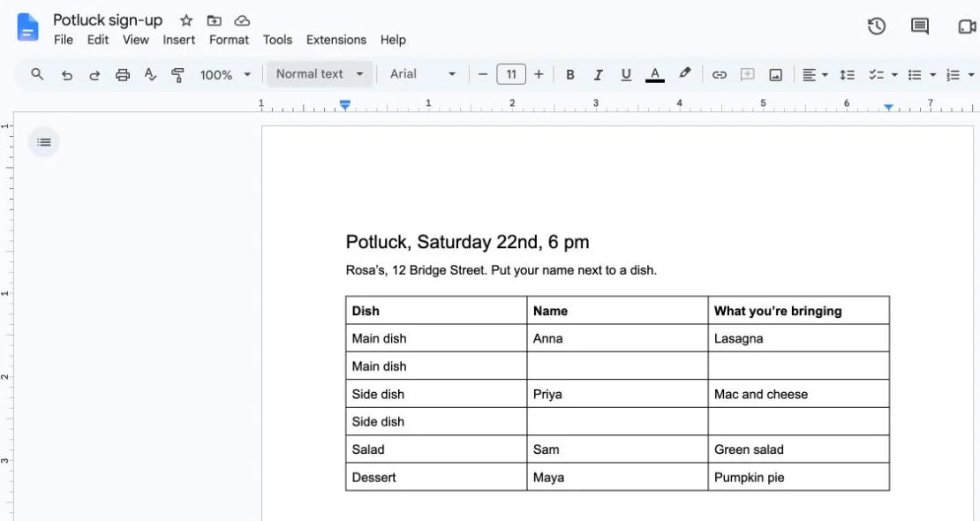
Task: Open the video call camera icon
Action: (x=967, y=26)
